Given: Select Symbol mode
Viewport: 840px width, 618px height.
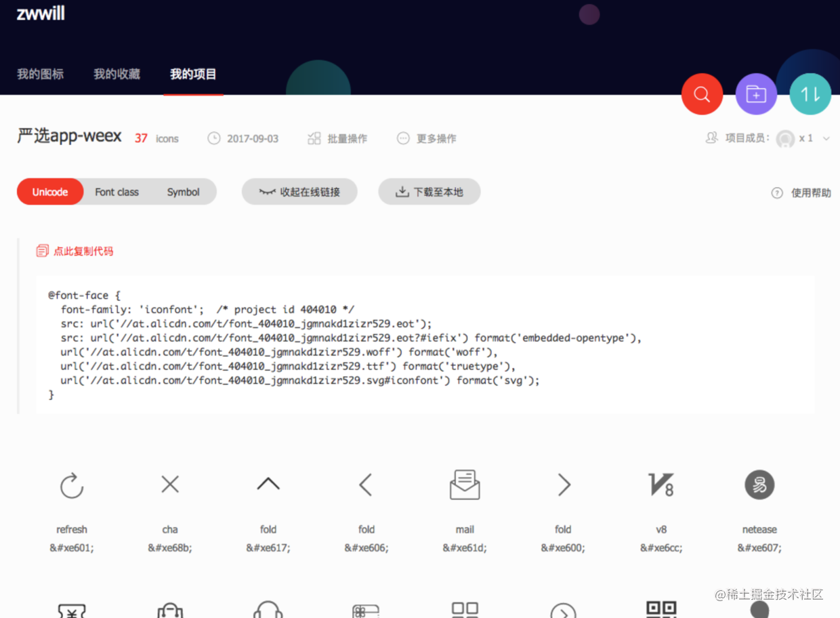Looking at the screenshot, I should 184,192.
